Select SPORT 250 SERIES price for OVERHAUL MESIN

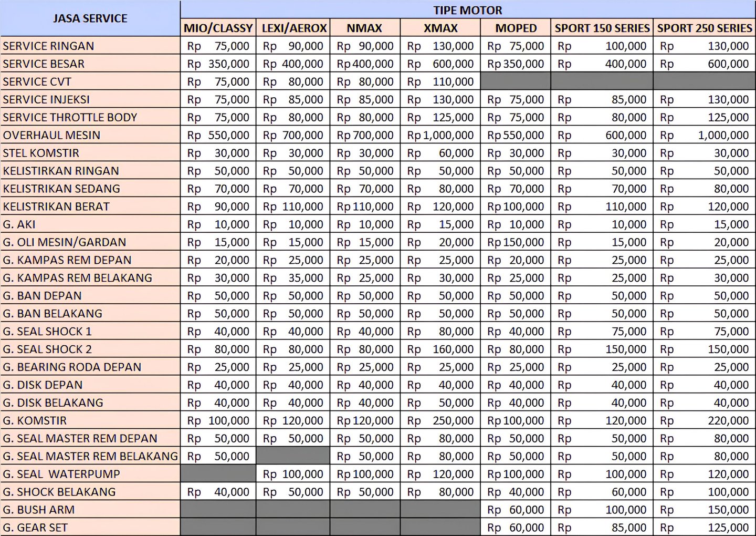[705, 136]
